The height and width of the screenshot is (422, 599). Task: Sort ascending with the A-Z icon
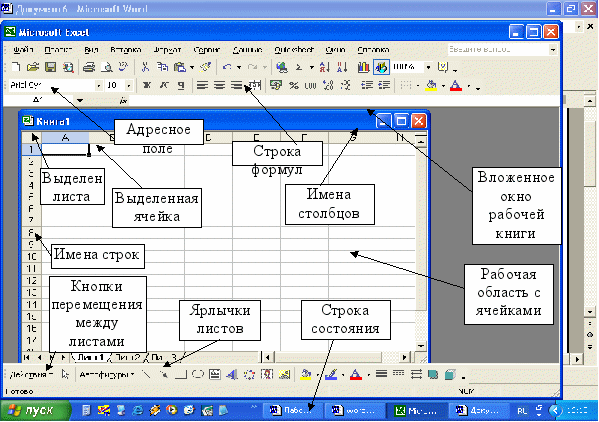pos(324,67)
